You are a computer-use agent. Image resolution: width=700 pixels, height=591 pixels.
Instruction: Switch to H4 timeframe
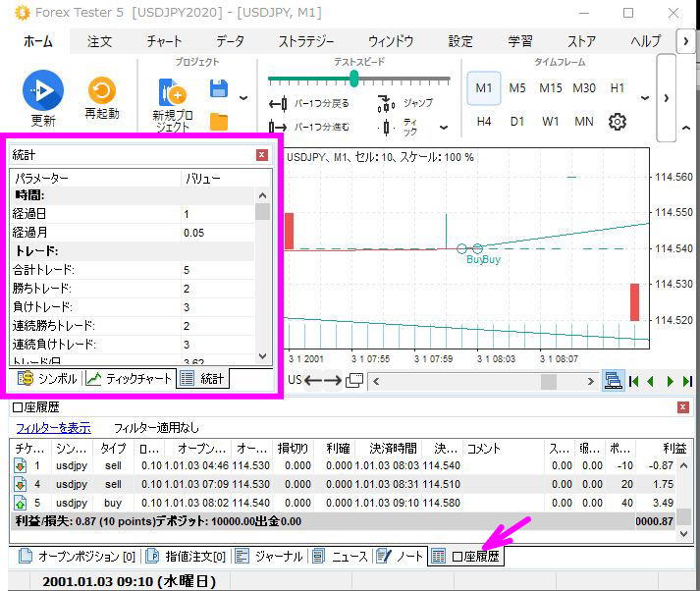click(484, 122)
